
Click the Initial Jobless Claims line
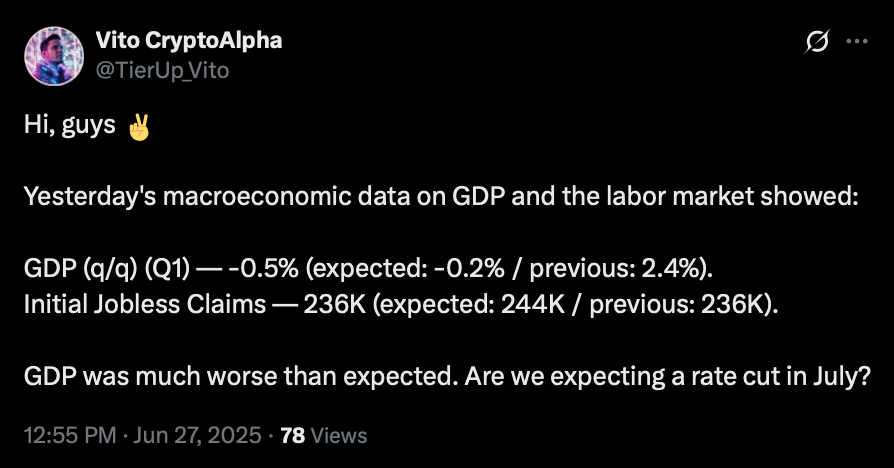[x=401, y=304]
